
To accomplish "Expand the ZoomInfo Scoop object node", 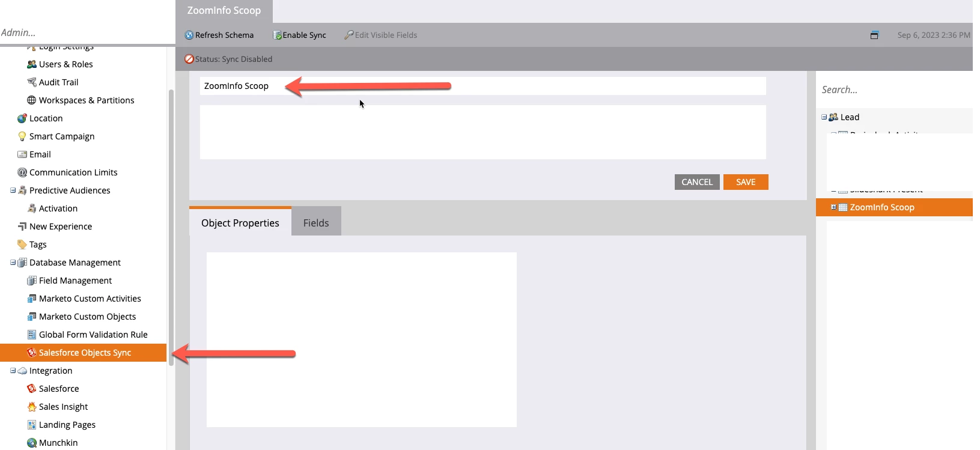I will pos(833,207).
